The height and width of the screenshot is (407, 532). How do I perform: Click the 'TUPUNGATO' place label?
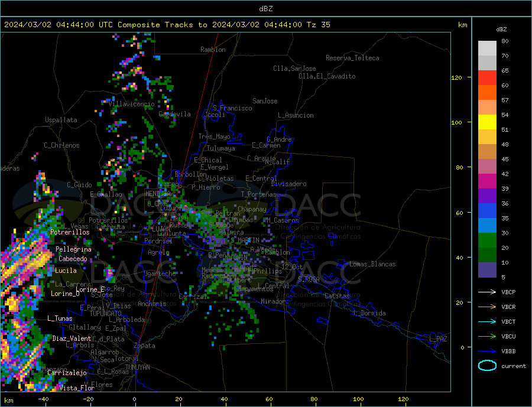[106, 314]
